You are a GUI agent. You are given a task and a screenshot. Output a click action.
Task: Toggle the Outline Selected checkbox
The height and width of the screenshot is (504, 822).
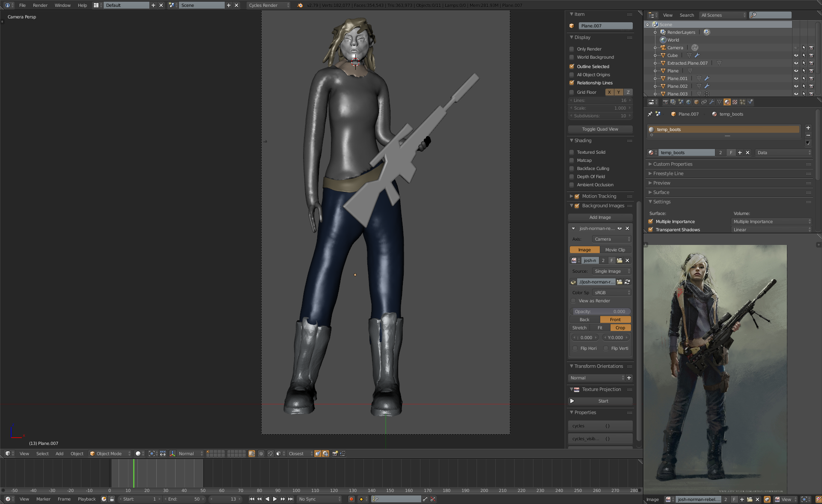(x=572, y=66)
